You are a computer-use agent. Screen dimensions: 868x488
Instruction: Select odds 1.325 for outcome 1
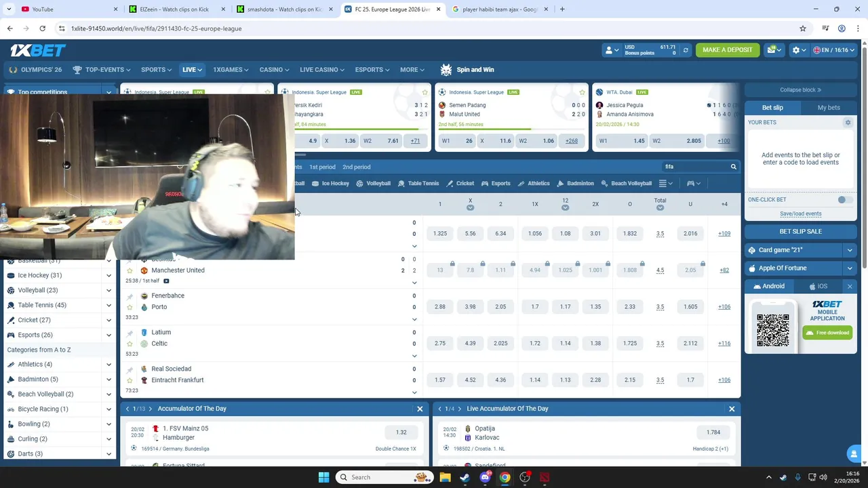coord(440,234)
